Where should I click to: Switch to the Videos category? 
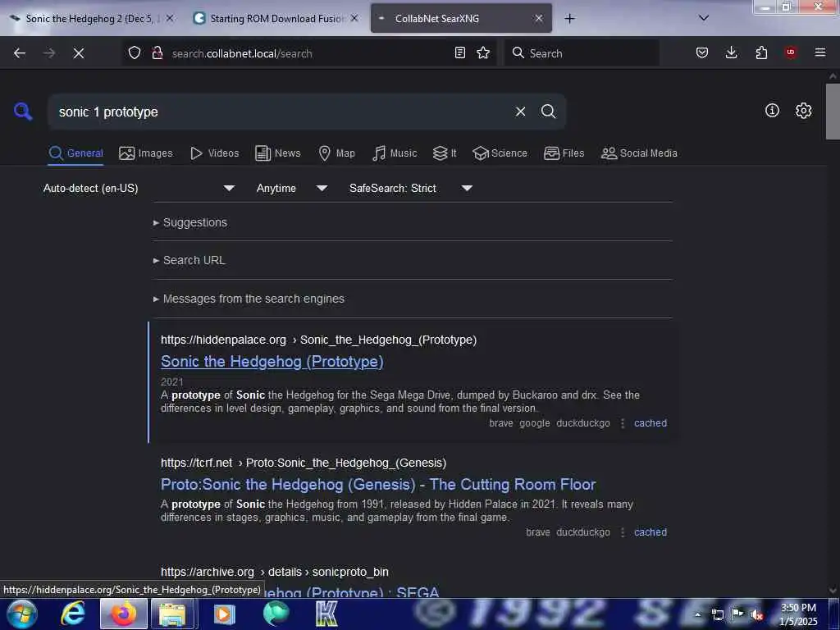coord(214,153)
